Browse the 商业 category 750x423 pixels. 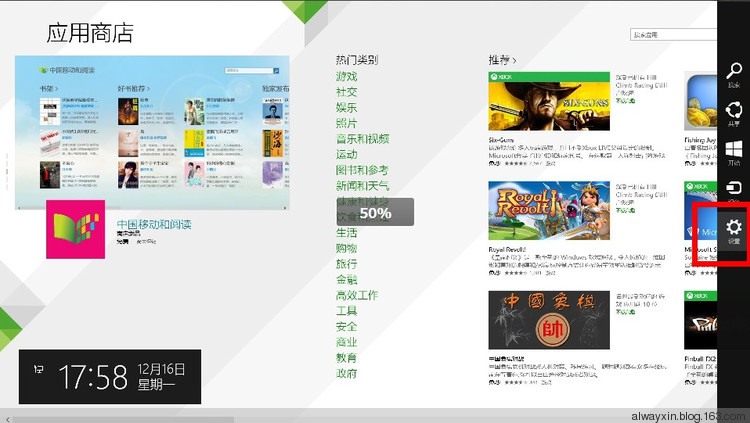click(346, 342)
